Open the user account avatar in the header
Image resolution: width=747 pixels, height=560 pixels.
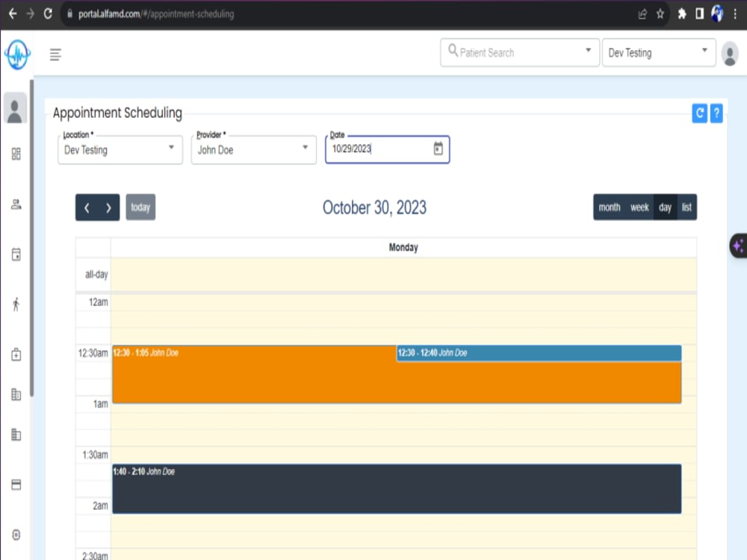click(729, 53)
